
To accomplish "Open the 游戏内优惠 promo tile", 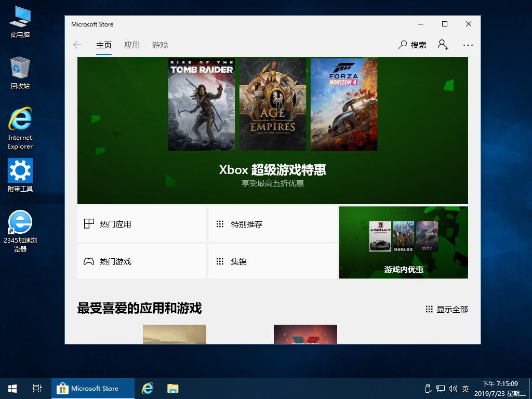I will [x=403, y=242].
